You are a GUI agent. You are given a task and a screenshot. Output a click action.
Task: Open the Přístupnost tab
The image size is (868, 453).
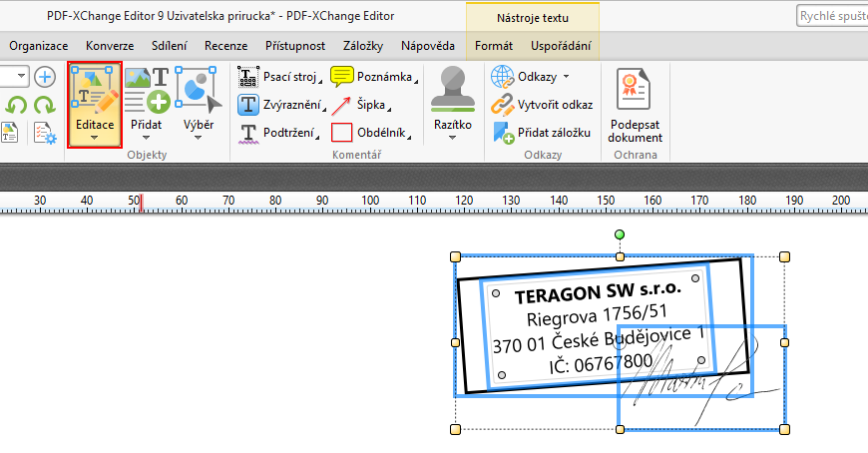[x=295, y=46]
